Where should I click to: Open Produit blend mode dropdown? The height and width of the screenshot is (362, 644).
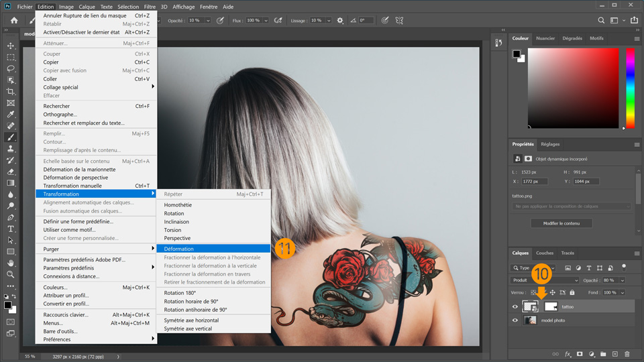[x=545, y=280]
